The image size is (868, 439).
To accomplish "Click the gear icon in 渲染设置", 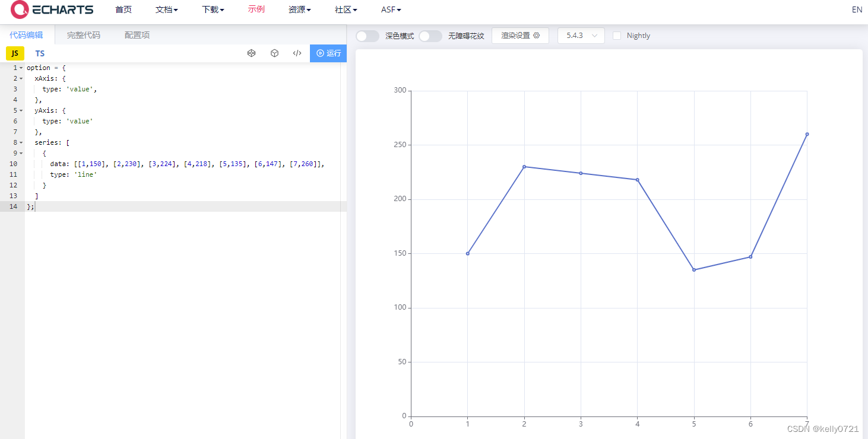I will 537,36.
